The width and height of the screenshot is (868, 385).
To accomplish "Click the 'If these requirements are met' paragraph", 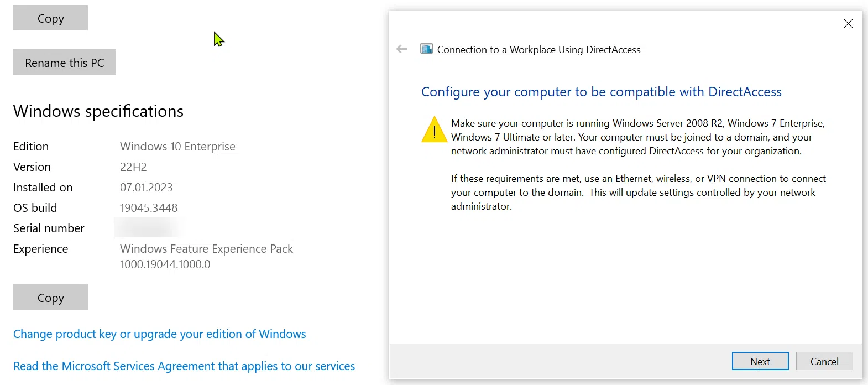I will [639, 192].
